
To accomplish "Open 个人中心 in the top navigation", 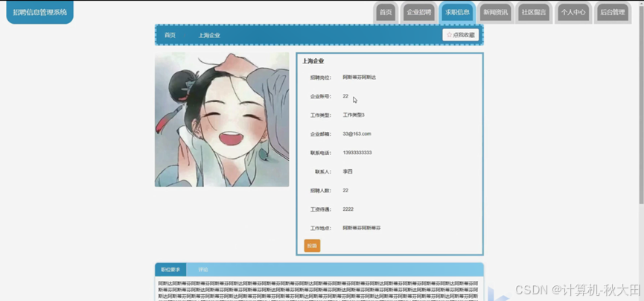I will tap(573, 12).
